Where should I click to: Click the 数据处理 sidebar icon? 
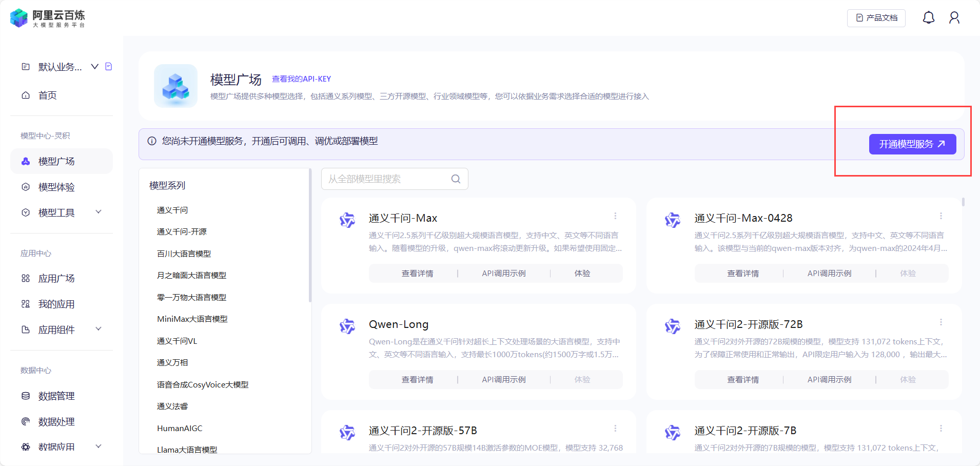click(x=26, y=421)
